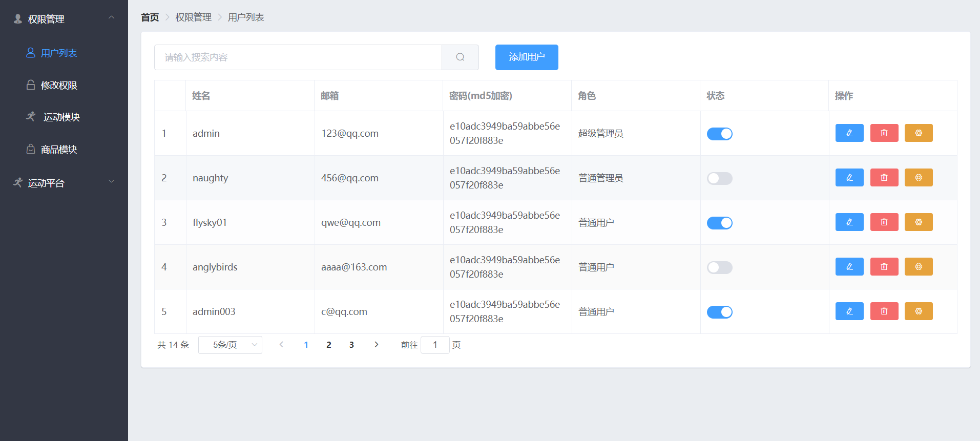Click email 123@qq.com

point(350,133)
